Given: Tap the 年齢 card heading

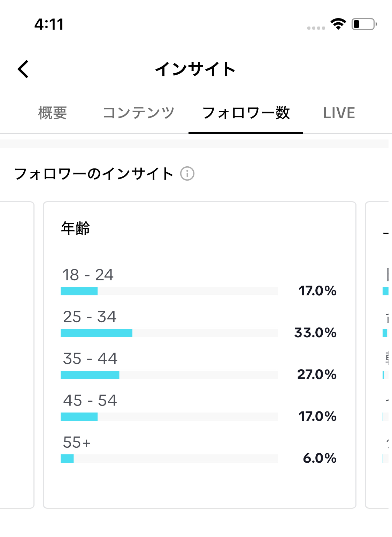Looking at the screenshot, I should [x=76, y=228].
